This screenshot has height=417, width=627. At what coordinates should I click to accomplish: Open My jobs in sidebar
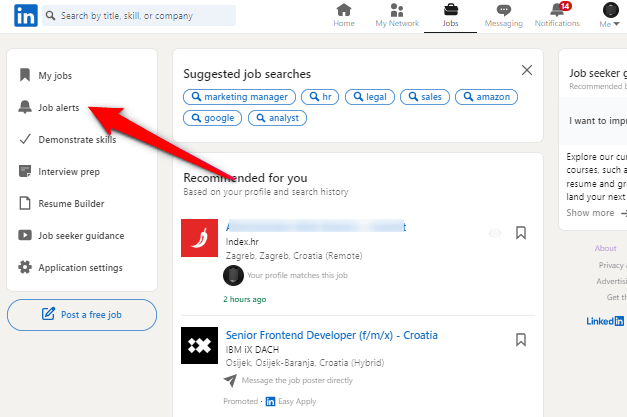[55, 76]
